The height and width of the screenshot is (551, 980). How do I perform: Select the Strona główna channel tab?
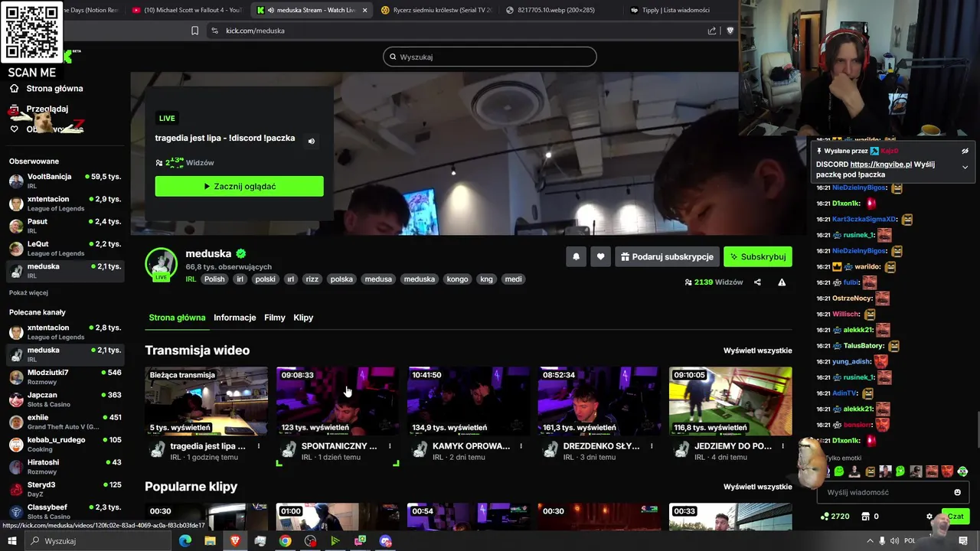(177, 318)
